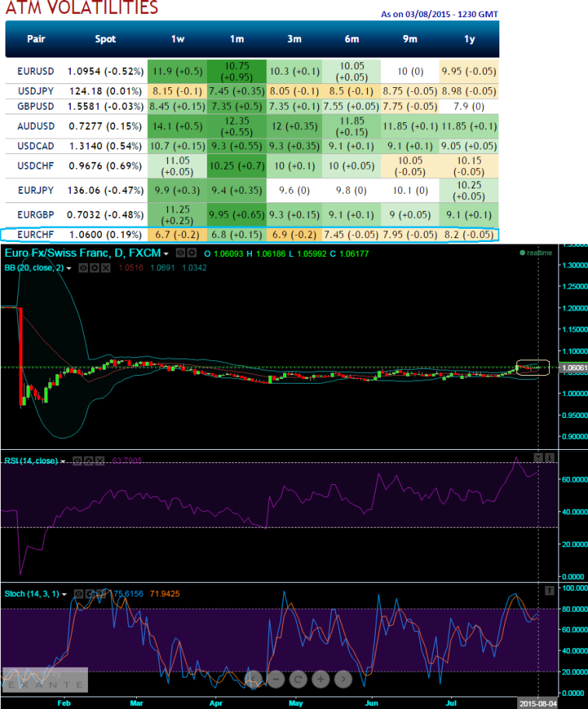Click the reset chart circular arrow control
The height and width of the screenshot is (709, 588).
coord(297,679)
